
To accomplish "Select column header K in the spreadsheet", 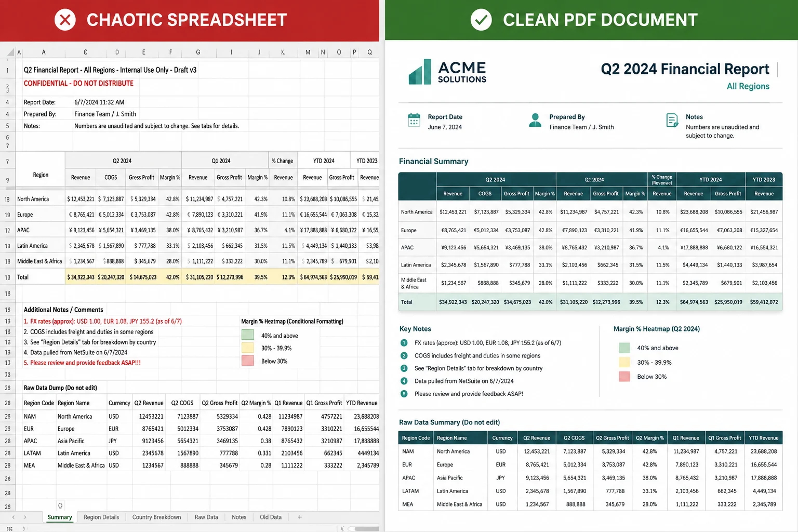I will (283, 52).
